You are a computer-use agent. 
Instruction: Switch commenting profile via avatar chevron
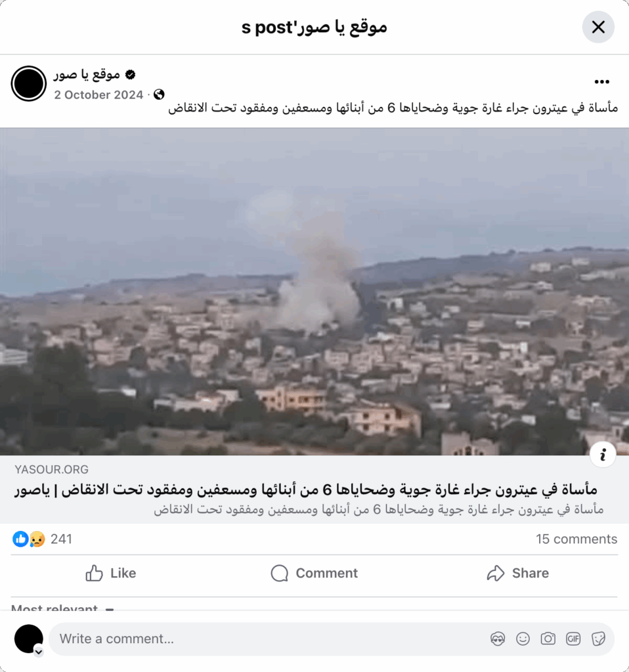[39, 652]
